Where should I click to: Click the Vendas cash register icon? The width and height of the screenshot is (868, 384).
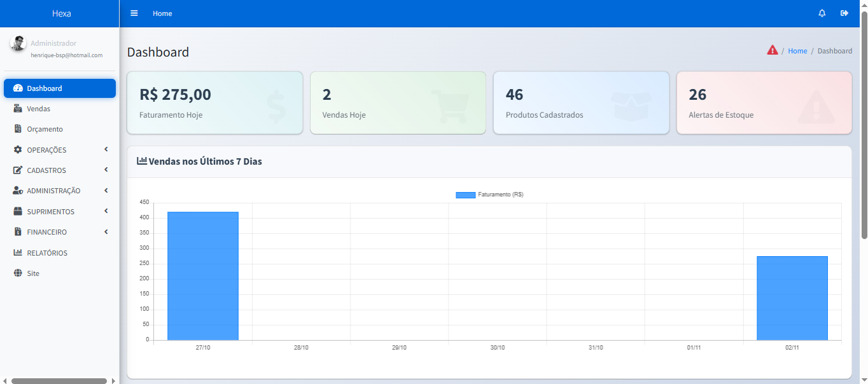point(18,109)
